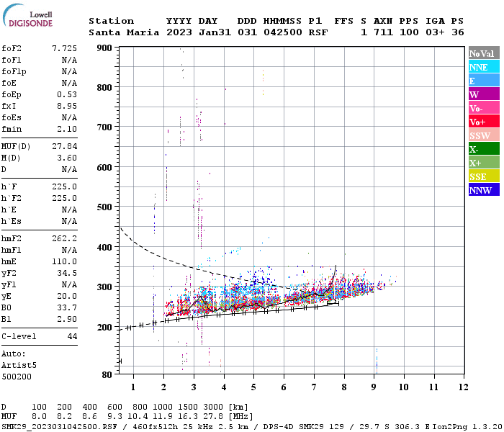
Task: Click the foF2 value 7.725
Action: pyautogui.click(x=65, y=48)
